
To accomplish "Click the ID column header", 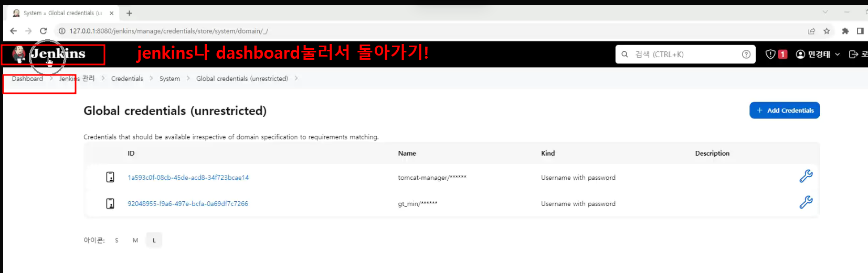I will [131, 154].
